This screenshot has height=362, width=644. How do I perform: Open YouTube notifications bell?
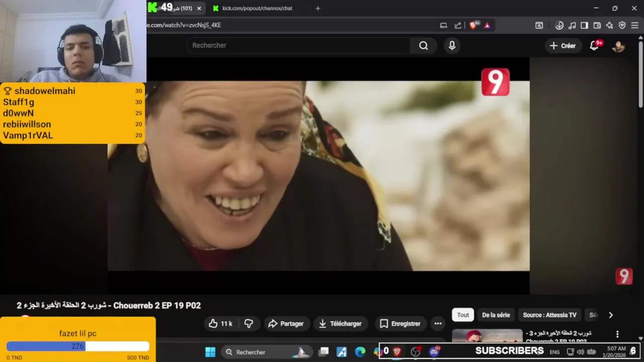(x=595, y=46)
